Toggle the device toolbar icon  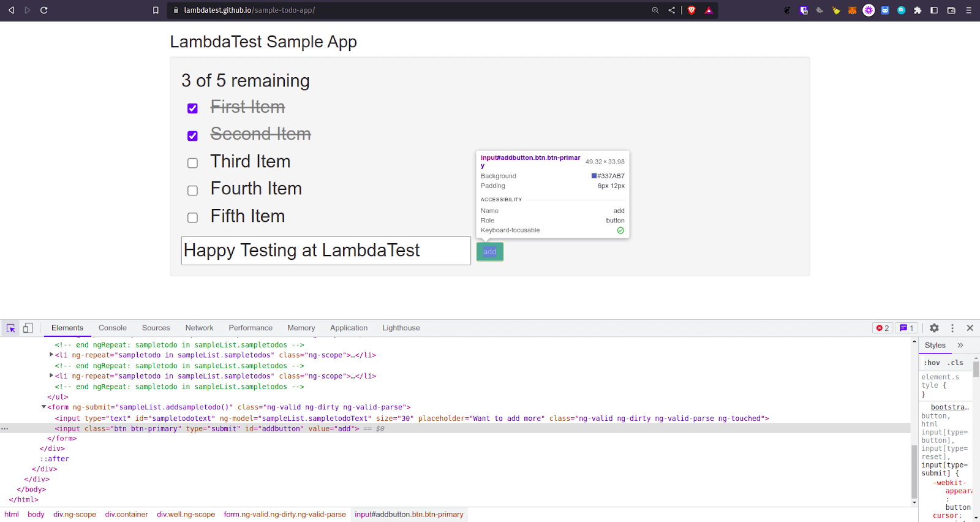pyautogui.click(x=28, y=328)
